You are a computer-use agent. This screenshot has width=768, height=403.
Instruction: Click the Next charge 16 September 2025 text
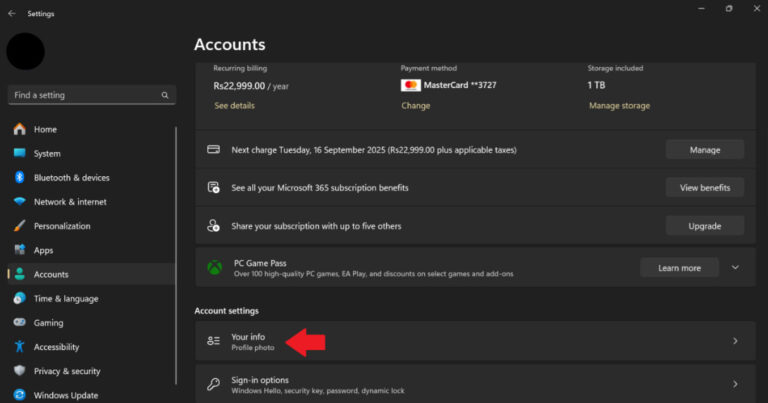(x=374, y=150)
